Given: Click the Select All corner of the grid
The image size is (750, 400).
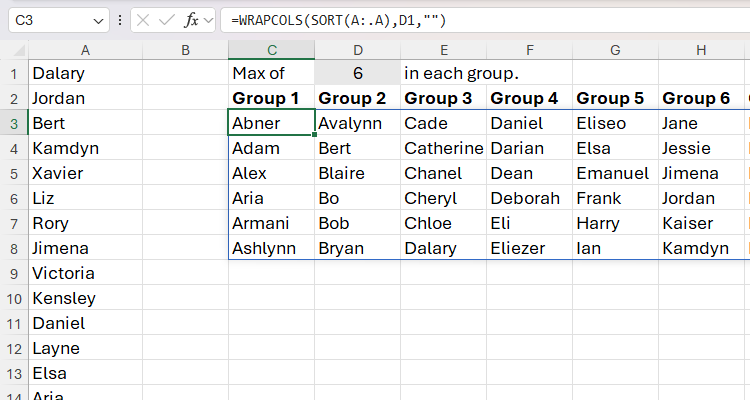Looking at the screenshot, I should click(x=13, y=50).
